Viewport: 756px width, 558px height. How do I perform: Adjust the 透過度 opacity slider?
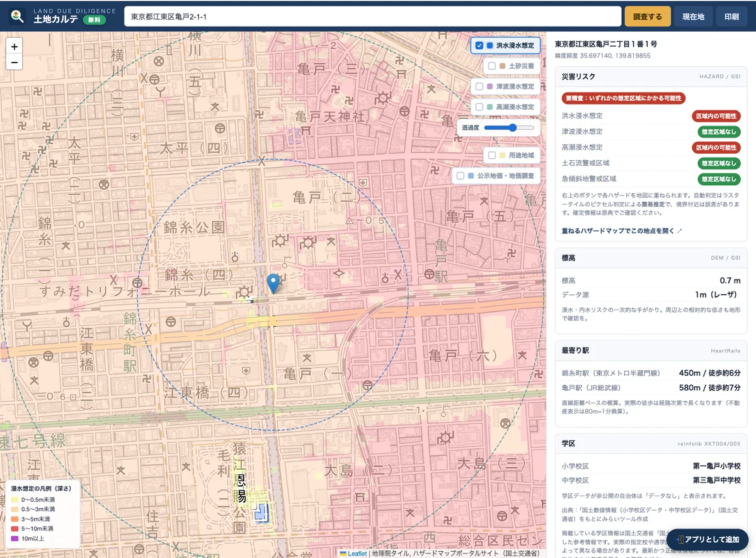[x=509, y=127]
